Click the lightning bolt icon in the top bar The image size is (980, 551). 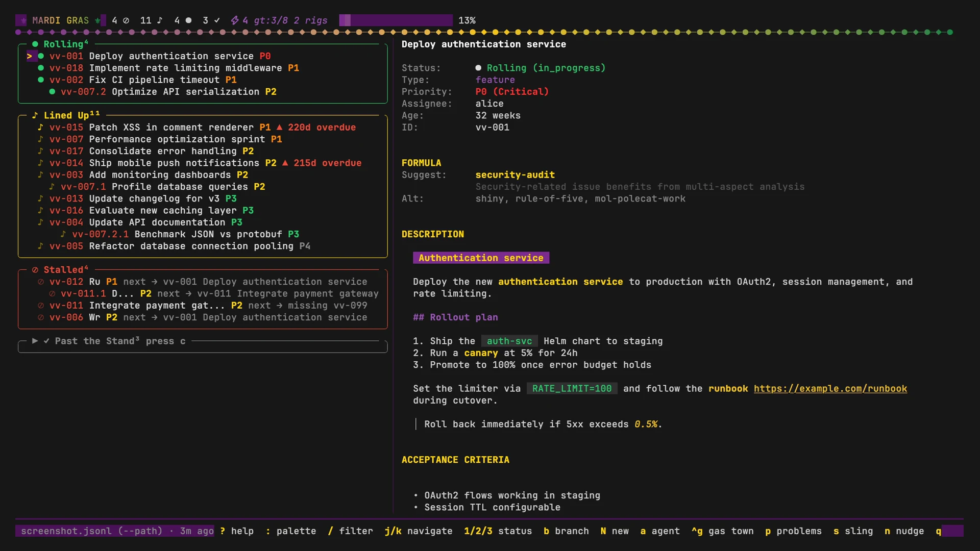(235, 20)
